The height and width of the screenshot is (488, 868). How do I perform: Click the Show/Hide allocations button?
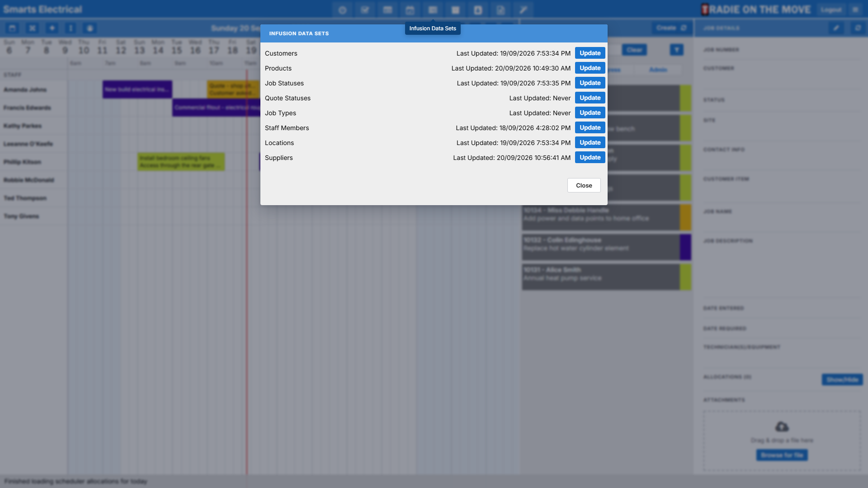coord(842,380)
